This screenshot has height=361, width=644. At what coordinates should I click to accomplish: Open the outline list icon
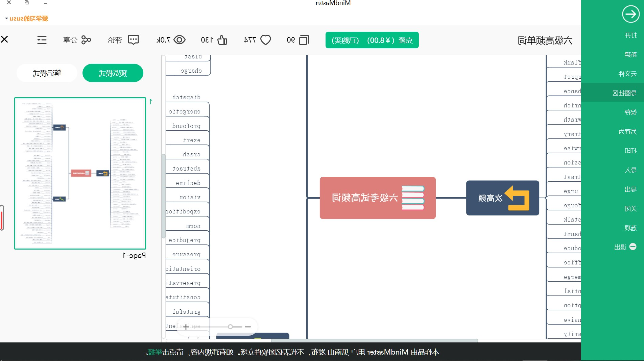tap(42, 40)
